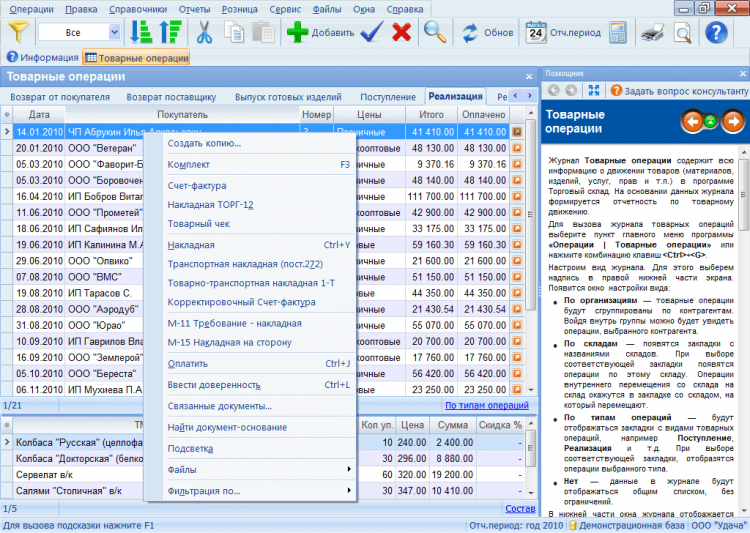Click the red X delete icon
The height and width of the screenshot is (533, 750).
pos(402,32)
